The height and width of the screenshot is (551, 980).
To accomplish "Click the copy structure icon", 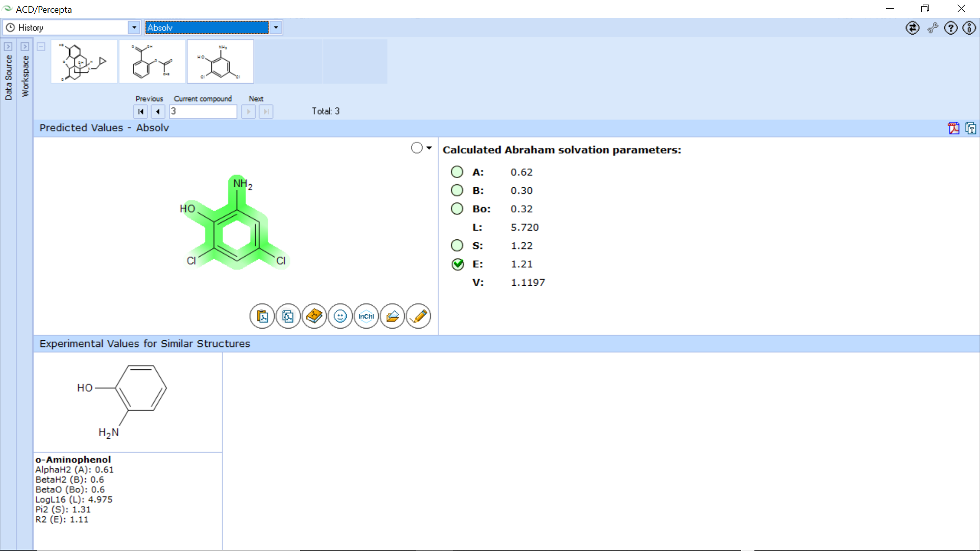I will point(288,316).
